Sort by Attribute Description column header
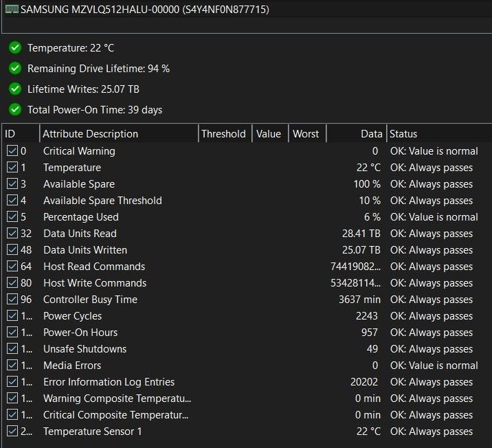The height and width of the screenshot is (448, 492). point(120,134)
